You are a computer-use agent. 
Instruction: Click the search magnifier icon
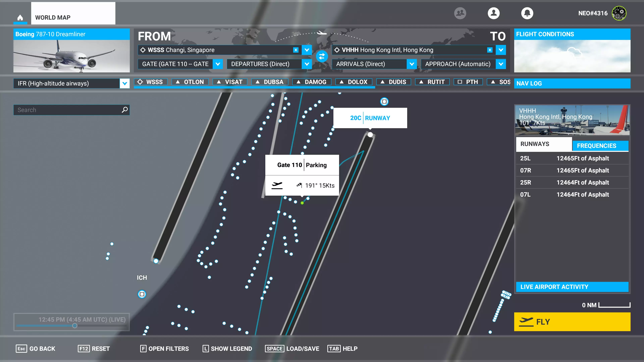pyautogui.click(x=124, y=110)
